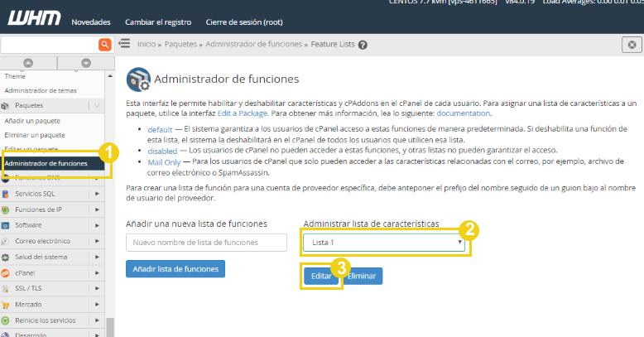The width and height of the screenshot is (644, 337).
Task: Click the SSL / TLS icon
Action: tap(5, 288)
